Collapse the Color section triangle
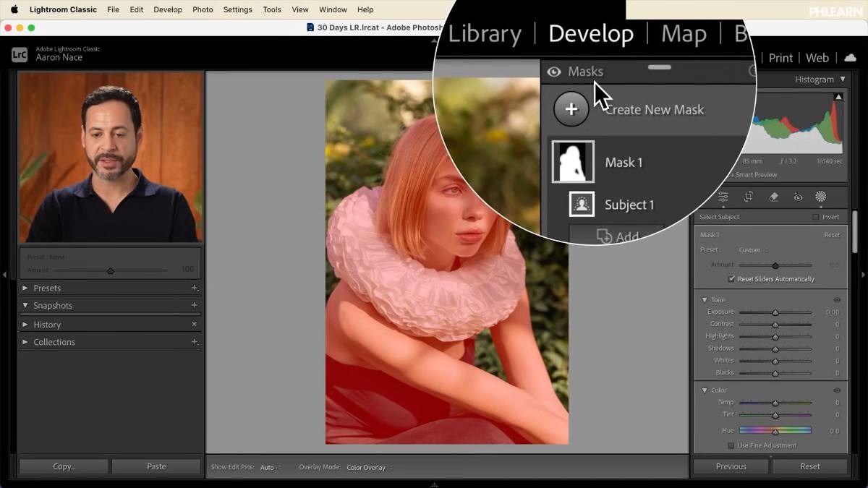This screenshot has height=488, width=868. tap(705, 390)
